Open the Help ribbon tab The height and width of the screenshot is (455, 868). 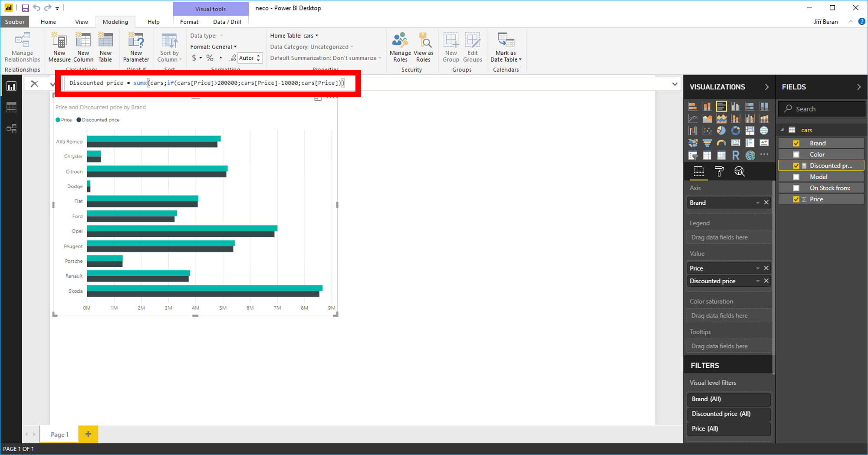click(154, 22)
